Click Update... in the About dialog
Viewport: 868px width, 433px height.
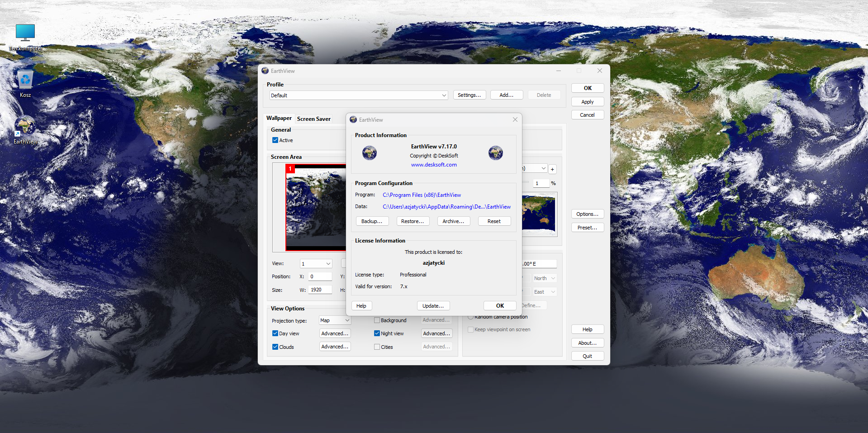click(433, 306)
